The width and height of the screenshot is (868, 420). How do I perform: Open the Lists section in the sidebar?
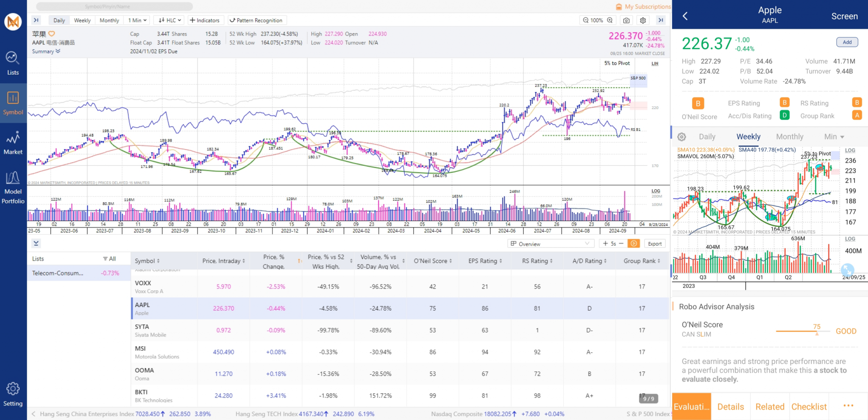pyautogui.click(x=13, y=63)
